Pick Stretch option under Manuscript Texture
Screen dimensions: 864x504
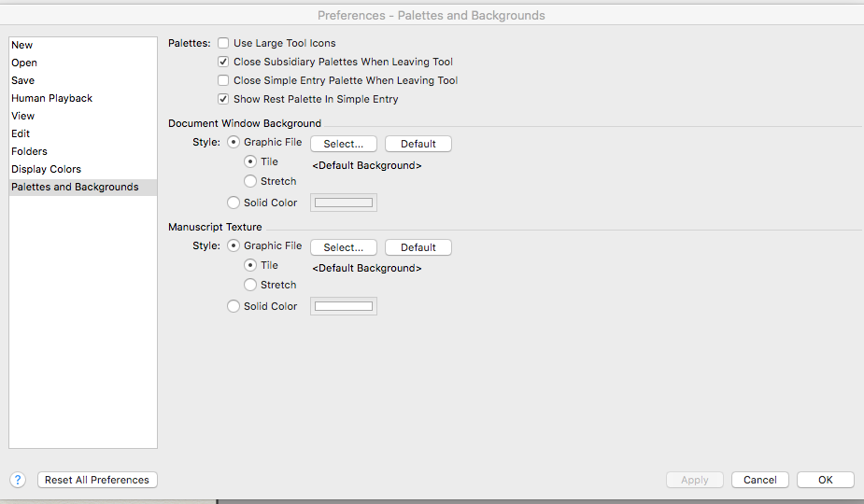pos(250,285)
